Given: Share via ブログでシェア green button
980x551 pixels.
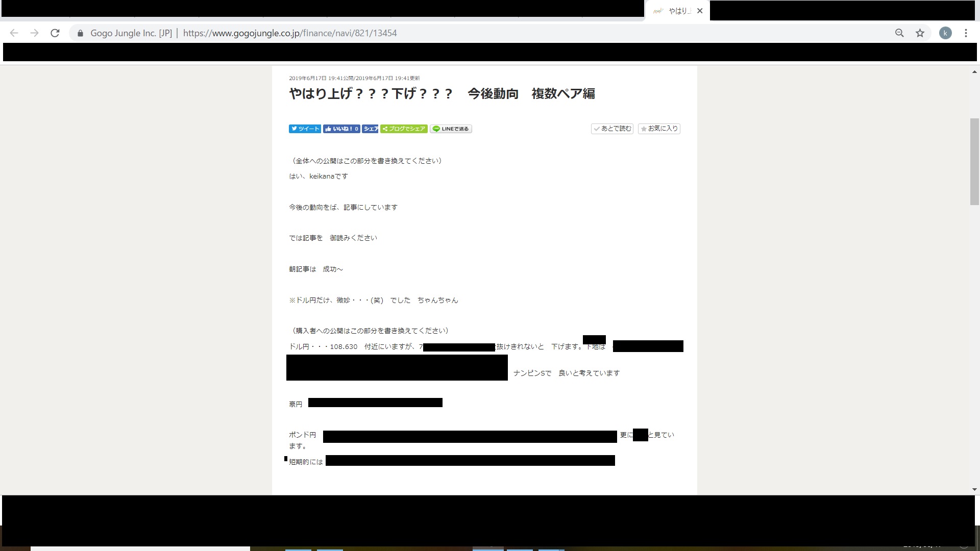Looking at the screenshot, I should (x=404, y=129).
